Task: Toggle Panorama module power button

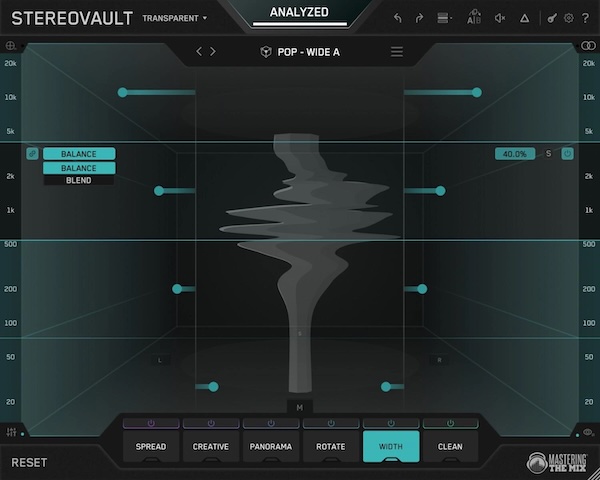Action: 271,423
